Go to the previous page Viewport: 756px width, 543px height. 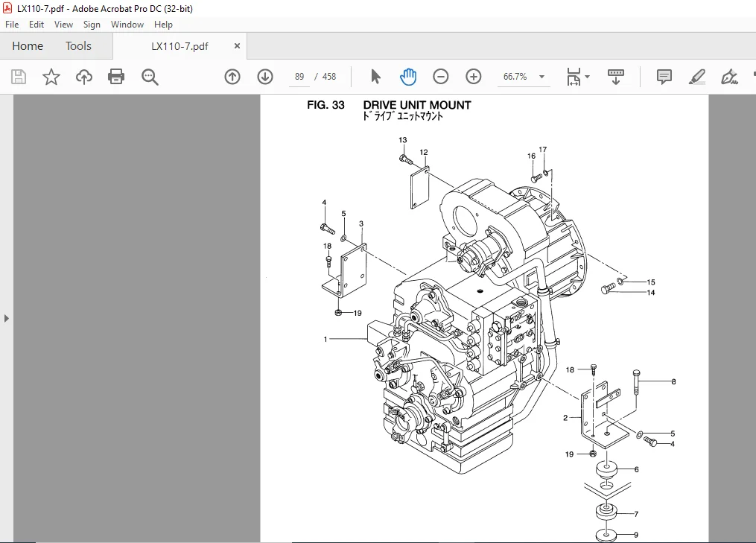click(x=232, y=77)
